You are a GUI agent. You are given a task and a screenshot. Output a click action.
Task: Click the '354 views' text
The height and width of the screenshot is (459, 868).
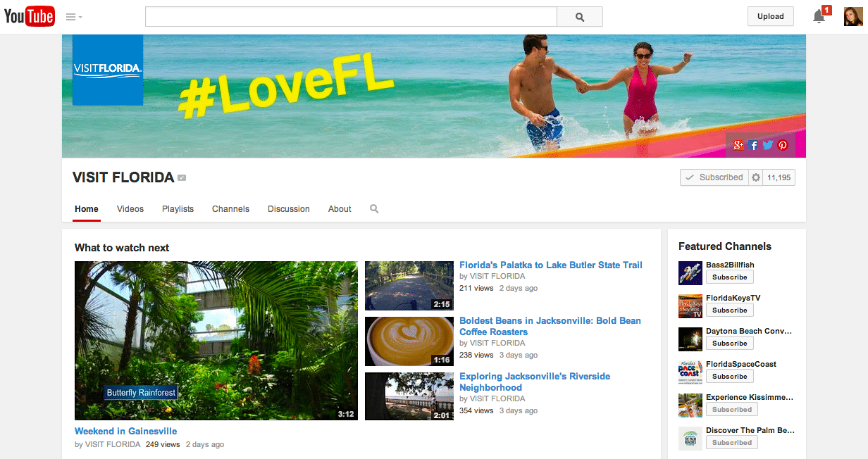pos(476,411)
